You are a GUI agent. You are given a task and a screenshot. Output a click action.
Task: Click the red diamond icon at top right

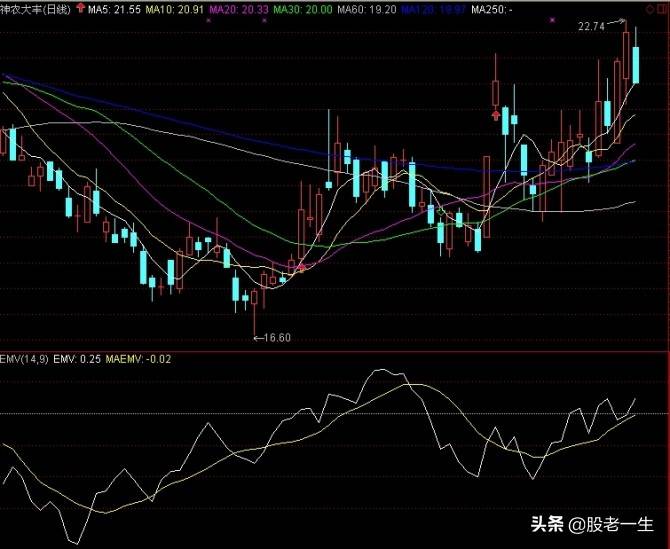coord(650,9)
